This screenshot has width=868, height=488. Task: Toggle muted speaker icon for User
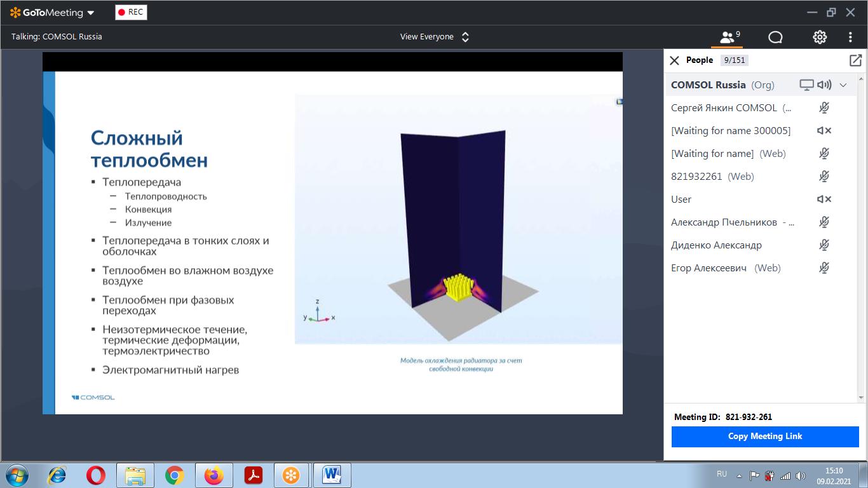[824, 200]
